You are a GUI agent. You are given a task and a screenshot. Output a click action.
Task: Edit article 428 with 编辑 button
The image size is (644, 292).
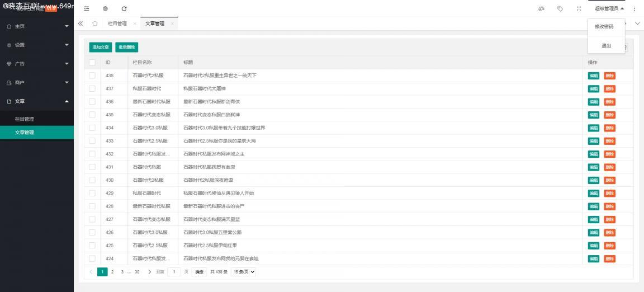click(x=594, y=206)
